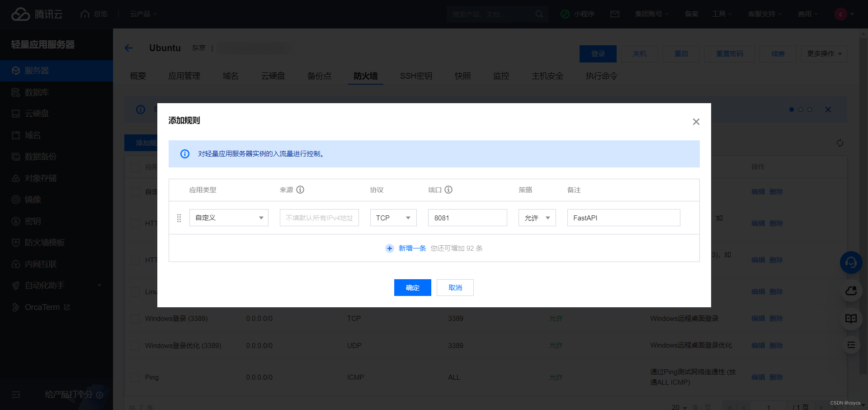Click the 备注 field containing FastAPI

624,218
